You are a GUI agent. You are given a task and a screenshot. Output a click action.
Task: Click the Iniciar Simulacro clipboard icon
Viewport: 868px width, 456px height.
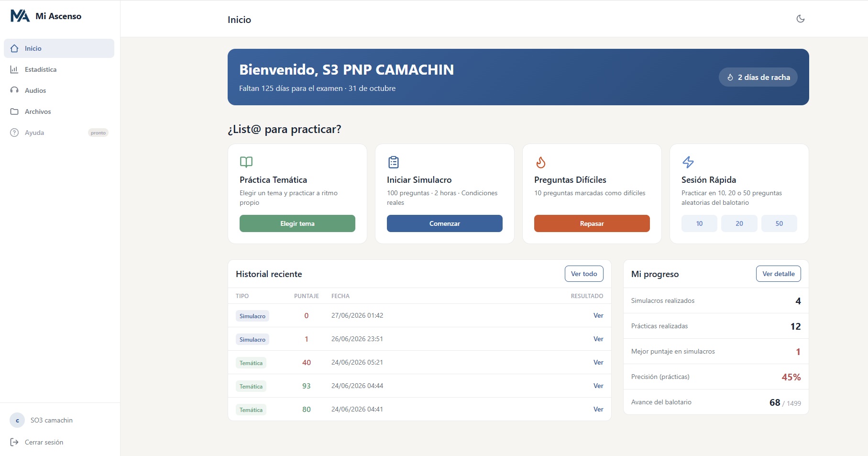(394, 162)
